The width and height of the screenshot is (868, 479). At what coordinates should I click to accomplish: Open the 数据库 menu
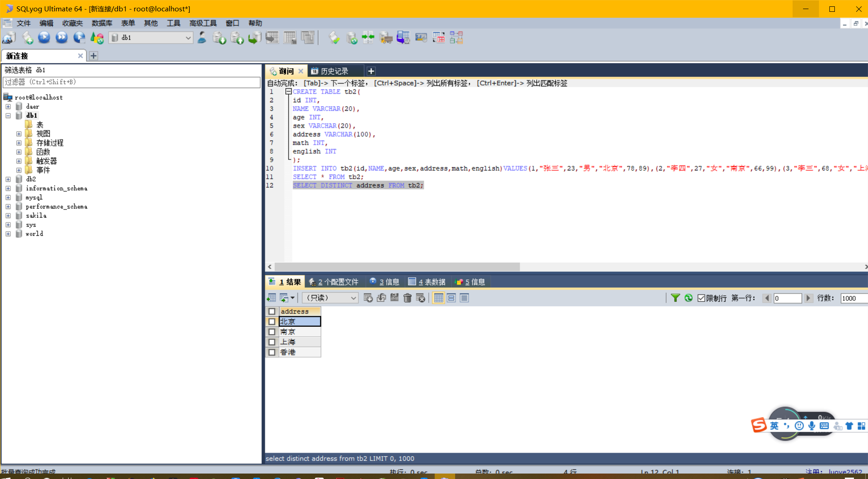pyautogui.click(x=102, y=23)
